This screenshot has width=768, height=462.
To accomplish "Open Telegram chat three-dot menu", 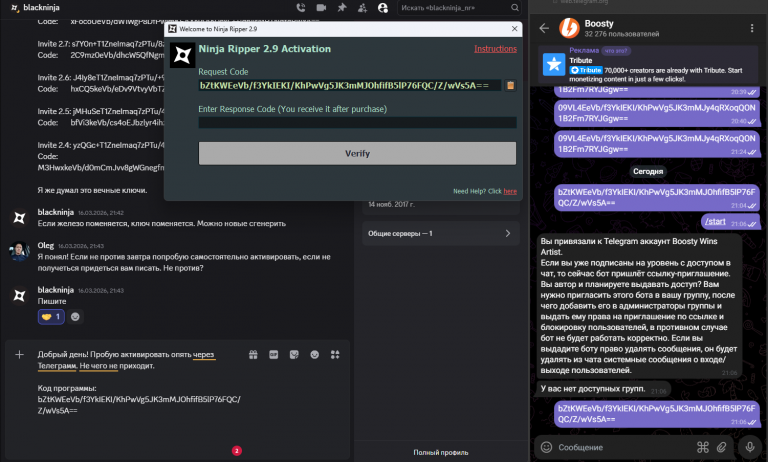I will point(752,28).
